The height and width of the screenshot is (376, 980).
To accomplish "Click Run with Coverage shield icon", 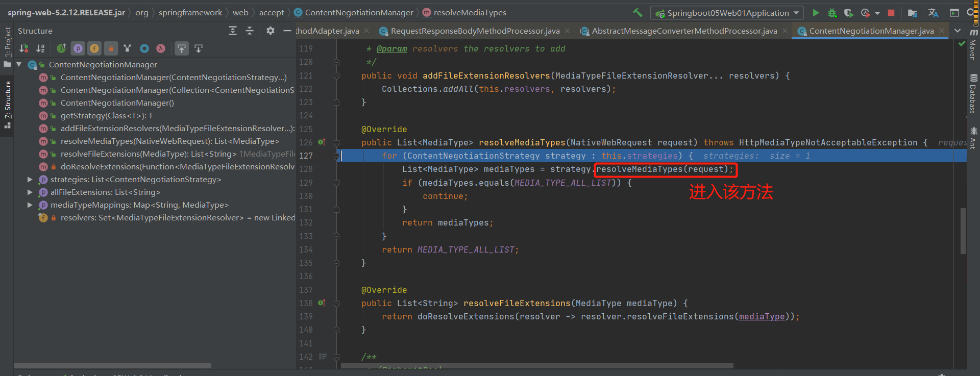I will tap(848, 13).
